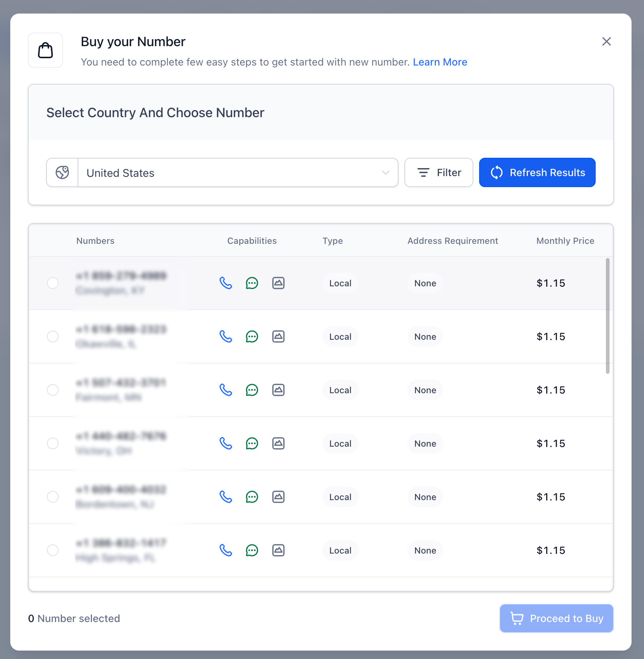The image size is (644, 659).
Task: Click the '0 Number selected' text
Action: (x=74, y=618)
